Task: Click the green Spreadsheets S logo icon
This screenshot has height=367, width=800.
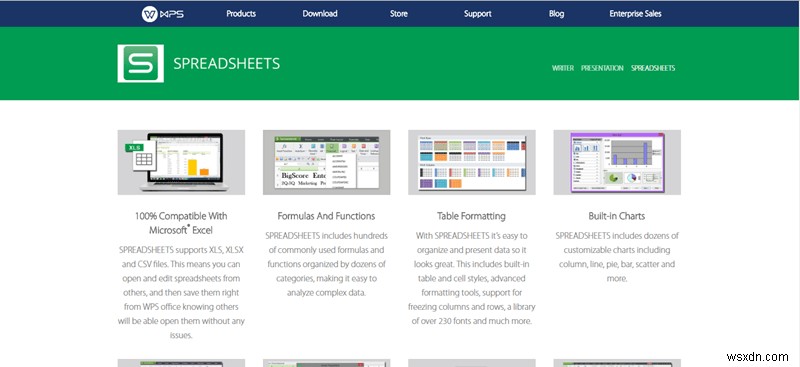Action: tap(140, 63)
